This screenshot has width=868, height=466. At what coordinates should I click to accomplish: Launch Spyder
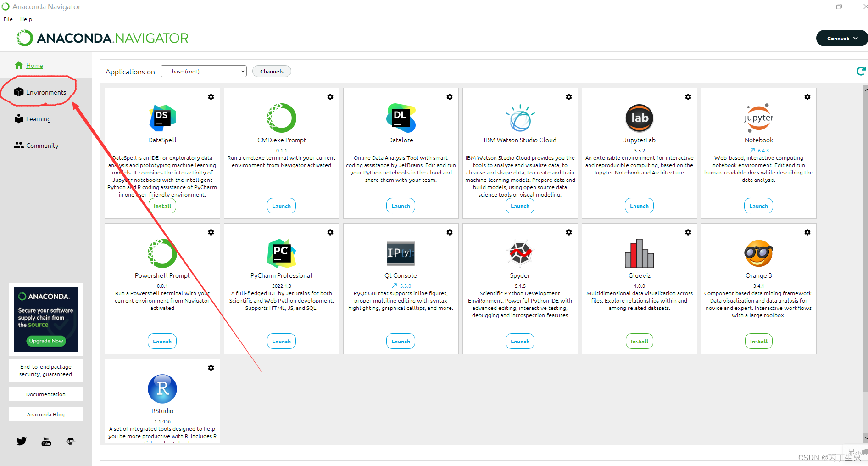point(520,342)
